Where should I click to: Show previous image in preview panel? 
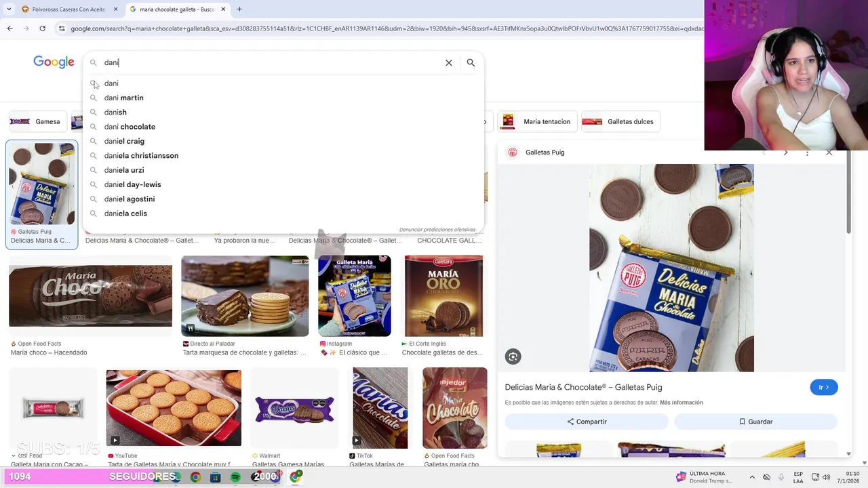[764, 152]
